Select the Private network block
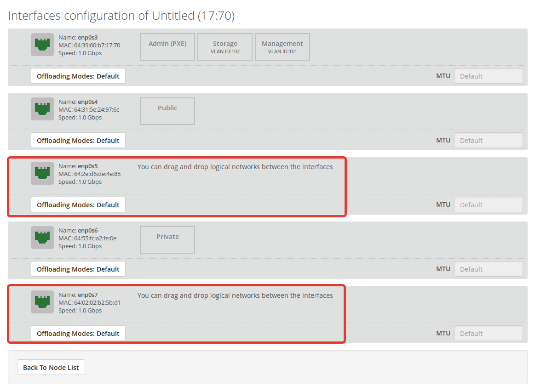 (167, 240)
